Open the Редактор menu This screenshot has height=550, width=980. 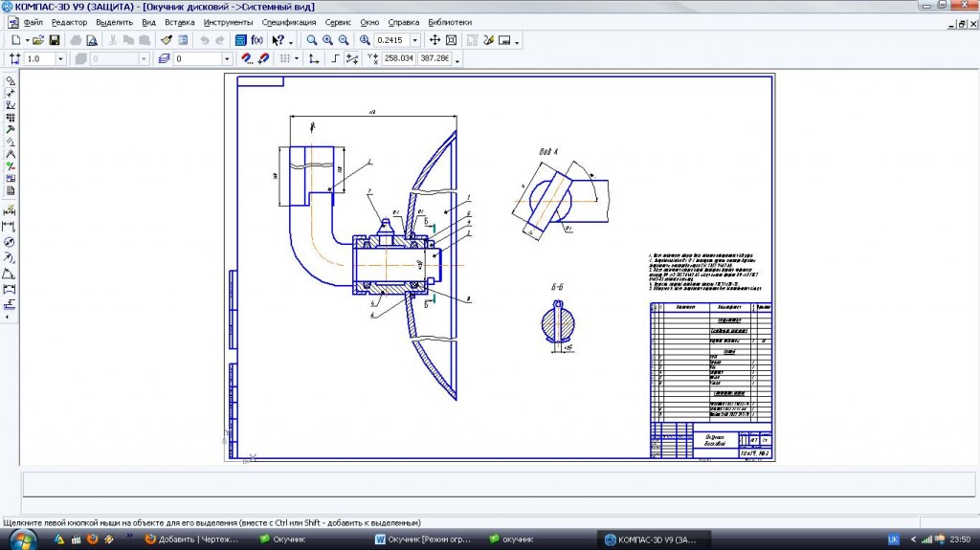[x=69, y=23]
